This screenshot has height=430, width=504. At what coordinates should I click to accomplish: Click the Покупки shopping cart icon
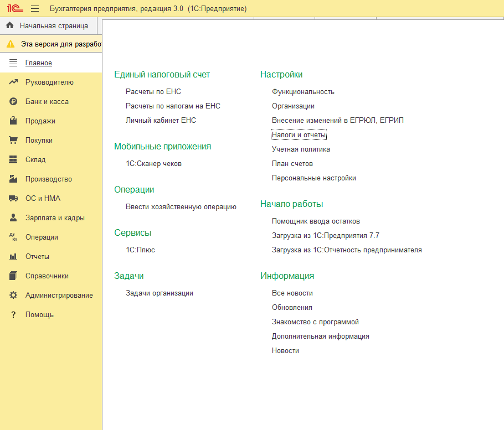(x=13, y=141)
